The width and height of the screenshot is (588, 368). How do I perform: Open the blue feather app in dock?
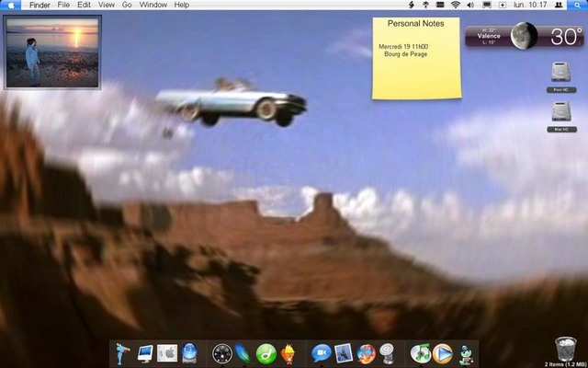243,353
